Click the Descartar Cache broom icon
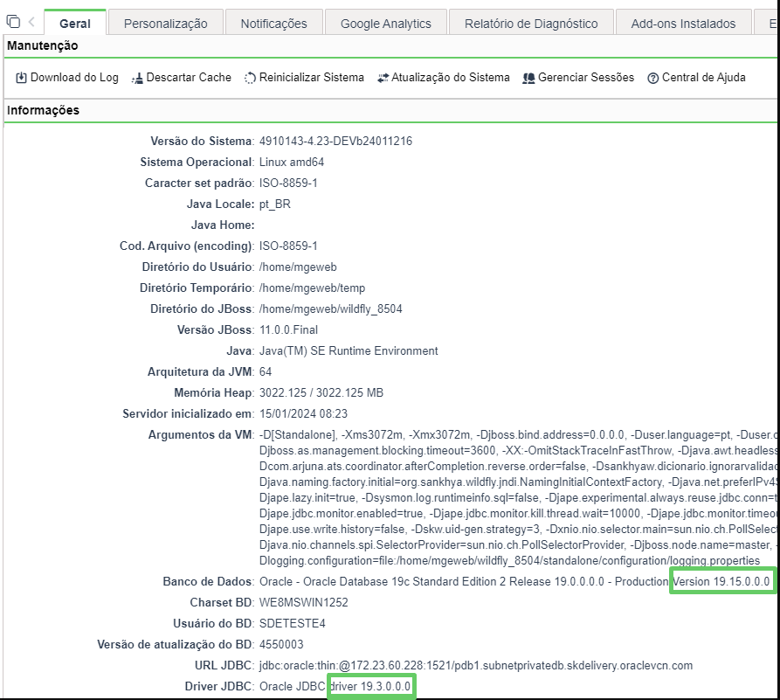This screenshot has height=700, width=780. [137, 78]
